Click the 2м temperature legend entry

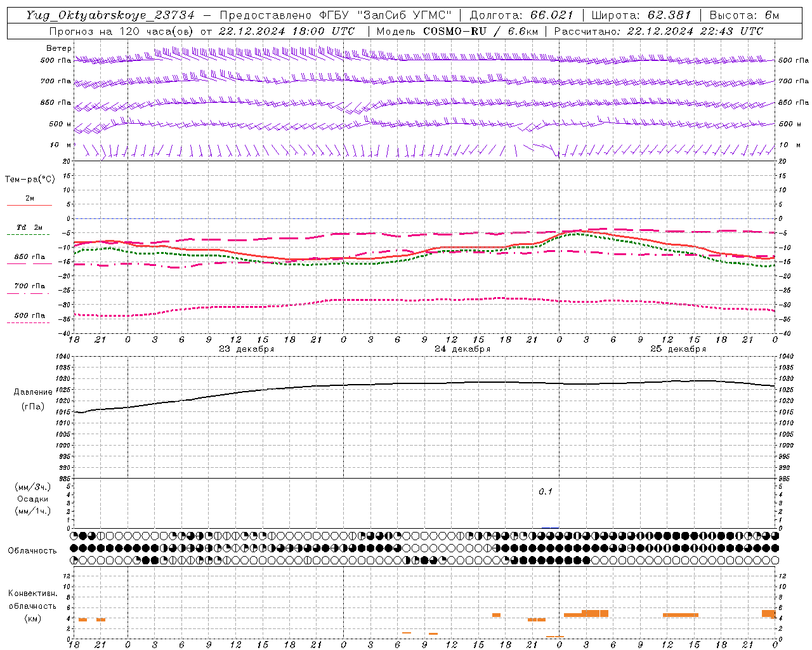point(30,198)
